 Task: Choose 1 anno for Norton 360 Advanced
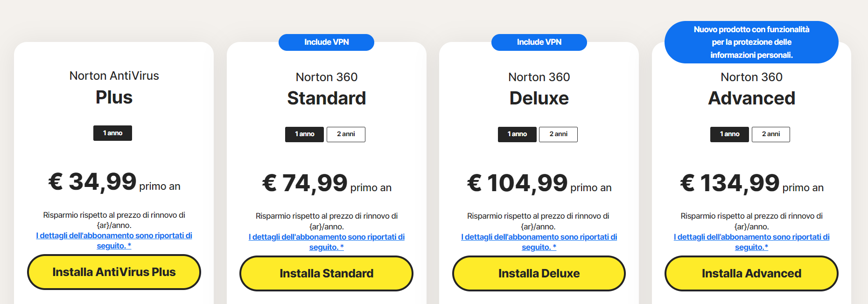tap(729, 134)
